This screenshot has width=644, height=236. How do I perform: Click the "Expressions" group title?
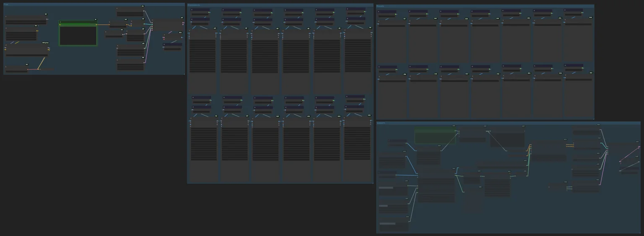[194, 5]
